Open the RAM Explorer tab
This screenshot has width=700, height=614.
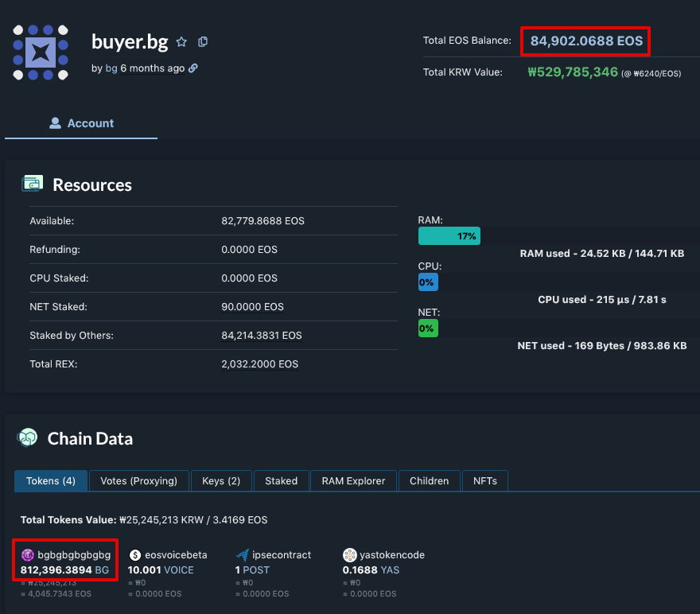[353, 480]
